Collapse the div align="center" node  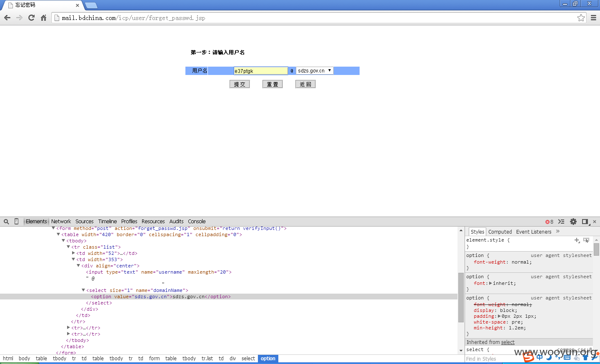78,266
